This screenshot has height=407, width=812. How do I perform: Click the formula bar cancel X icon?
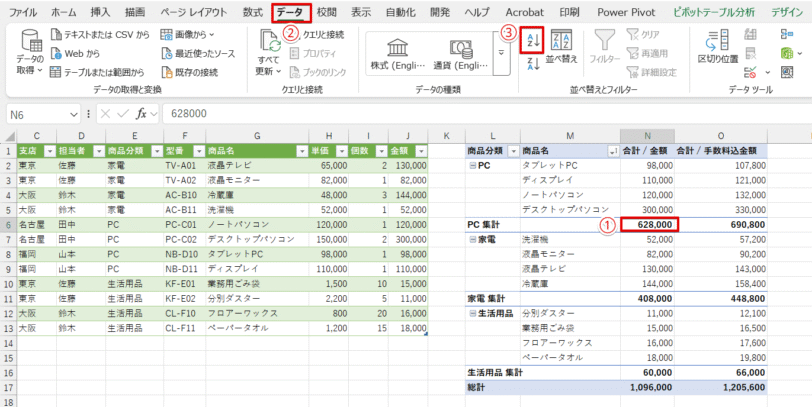click(106, 114)
